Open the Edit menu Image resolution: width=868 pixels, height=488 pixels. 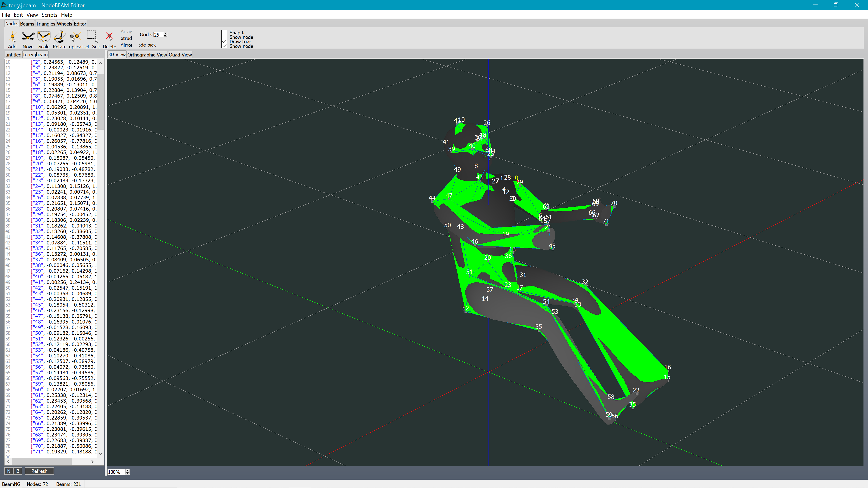tap(18, 15)
